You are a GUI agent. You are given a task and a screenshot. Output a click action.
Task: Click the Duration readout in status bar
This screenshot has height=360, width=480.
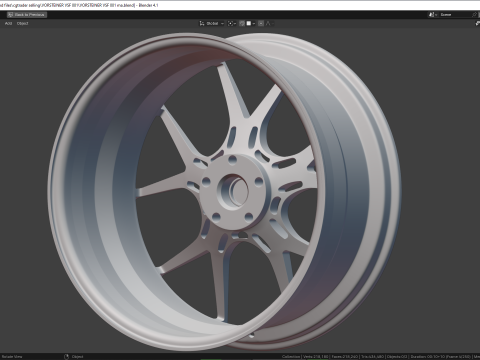pos(441,357)
